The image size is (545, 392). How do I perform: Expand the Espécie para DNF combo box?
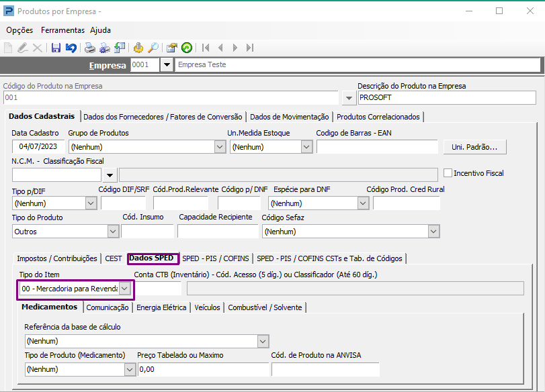click(363, 203)
